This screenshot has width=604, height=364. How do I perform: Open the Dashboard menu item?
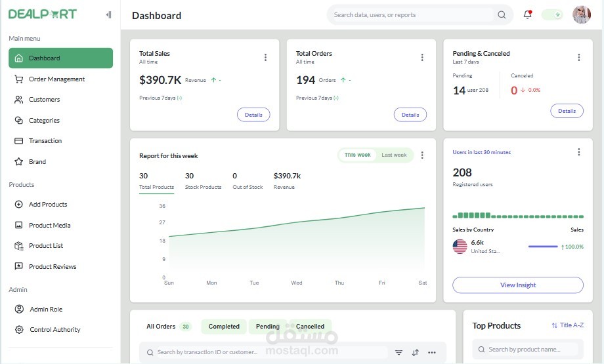tap(60, 58)
